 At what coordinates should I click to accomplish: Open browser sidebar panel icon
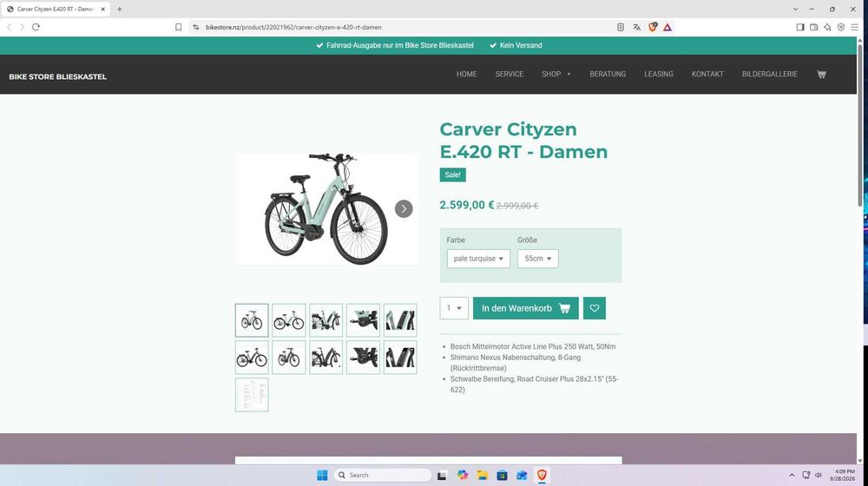[800, 27]
